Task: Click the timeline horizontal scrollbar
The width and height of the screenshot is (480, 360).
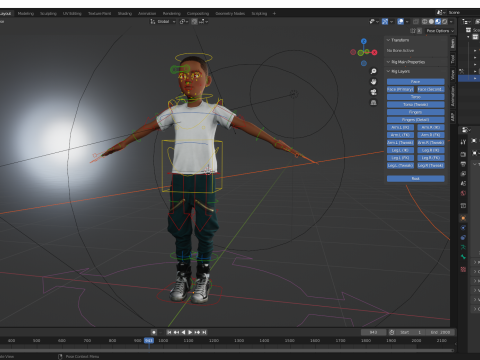Action: [x=227, y=350]
